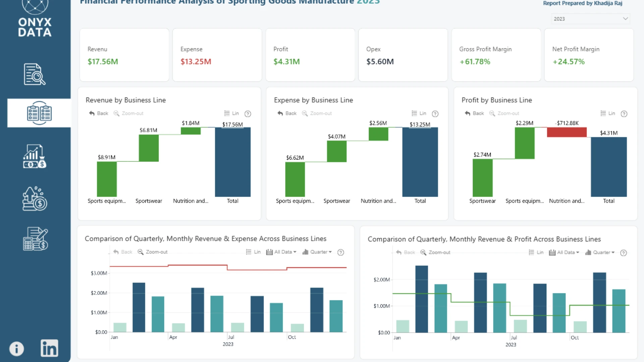
Task: Click Back in Expense by Business Line chart
Action: tap(287, 113)
